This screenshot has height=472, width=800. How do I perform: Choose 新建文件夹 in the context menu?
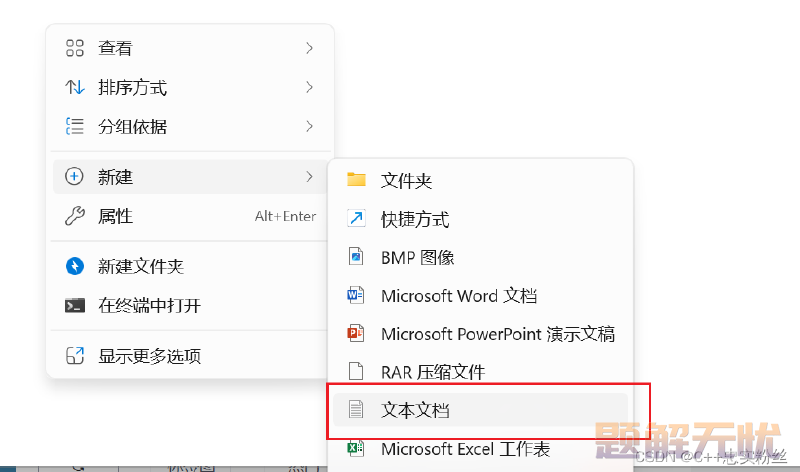190,266
